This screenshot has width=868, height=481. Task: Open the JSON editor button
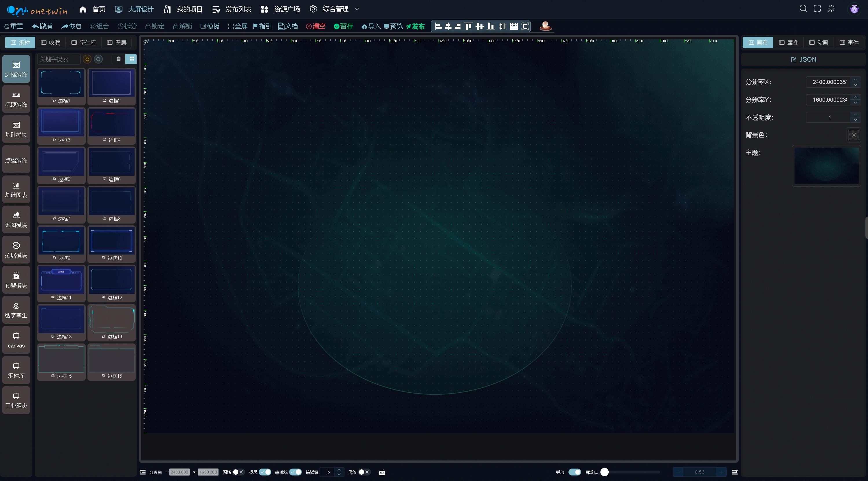tap(803, 59)
